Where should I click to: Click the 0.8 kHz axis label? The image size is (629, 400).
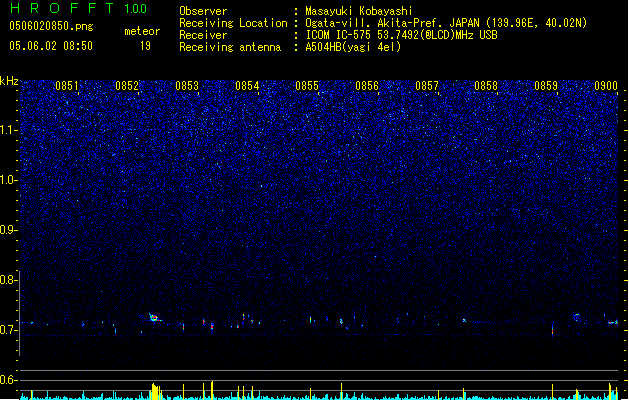coord(8,280)
